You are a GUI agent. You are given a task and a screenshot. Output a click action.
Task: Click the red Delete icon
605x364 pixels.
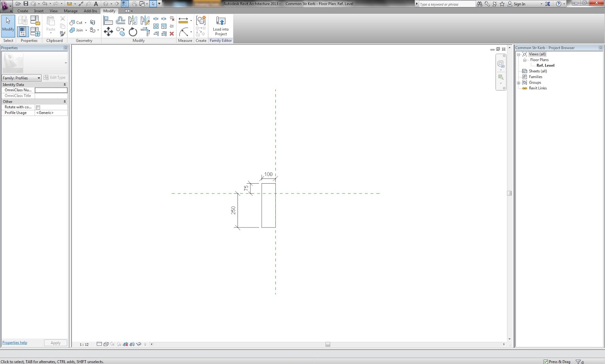(x=172, y=33)
